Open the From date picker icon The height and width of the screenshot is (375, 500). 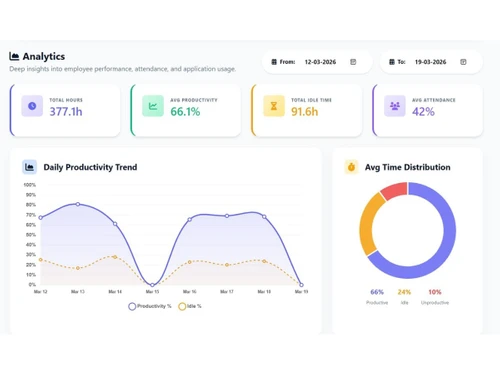coord(353,62)
